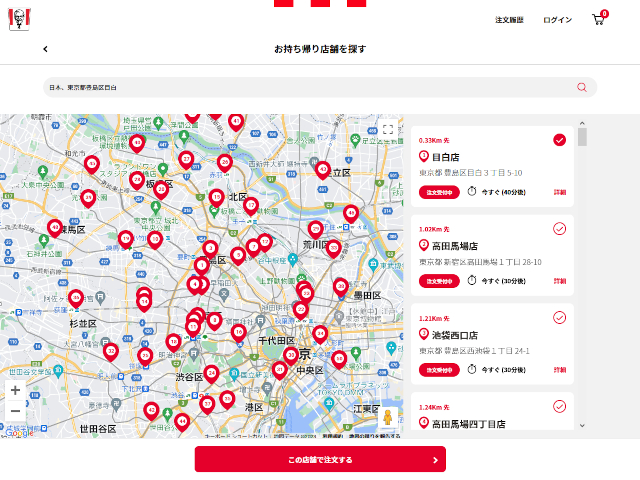Select map pin 26 near 赤羽
The width and height of the screenshot is (640, 480).
(224, 162)
